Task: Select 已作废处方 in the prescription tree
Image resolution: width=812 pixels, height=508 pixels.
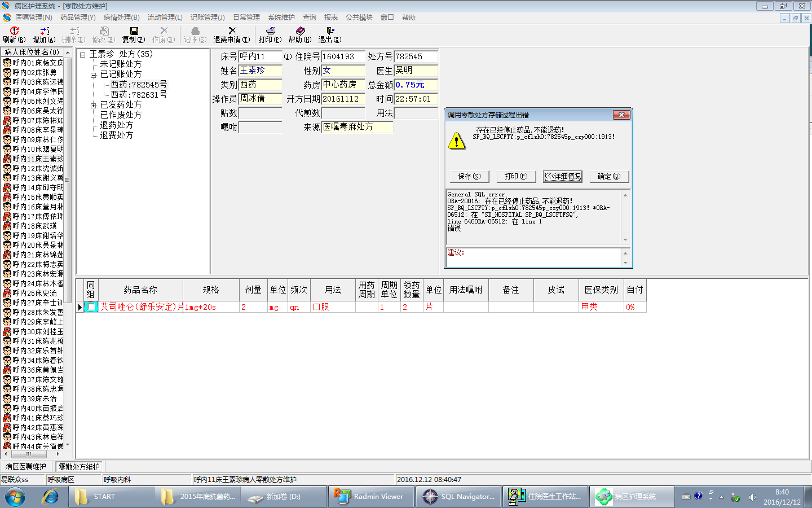Action: pos(121,115)
